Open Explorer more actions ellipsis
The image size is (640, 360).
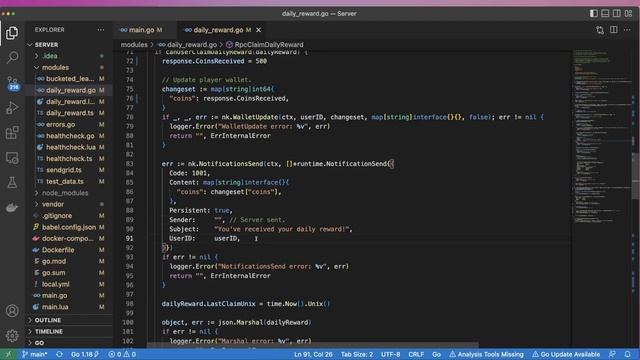101,30
